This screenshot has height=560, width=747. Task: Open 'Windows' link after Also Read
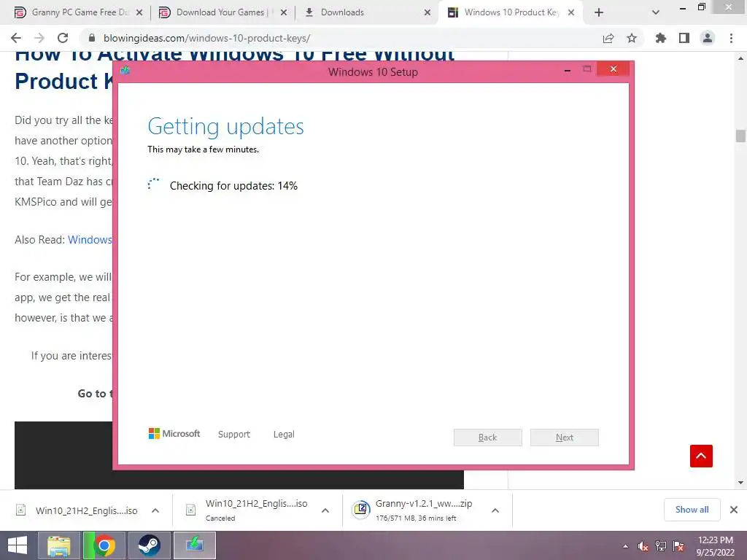coord(90,239)
